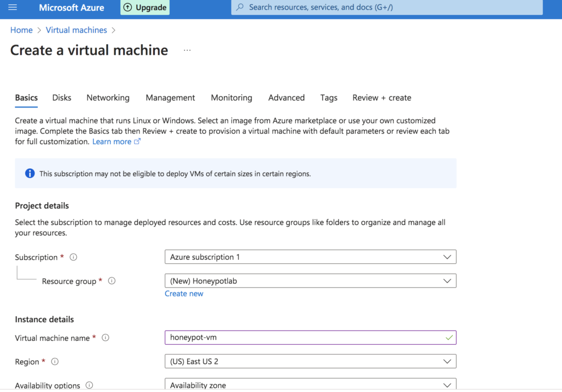The height and width of the screenshot is (392, 562).
Task: Switch to the Basics tab
Action: coord(26,98)
